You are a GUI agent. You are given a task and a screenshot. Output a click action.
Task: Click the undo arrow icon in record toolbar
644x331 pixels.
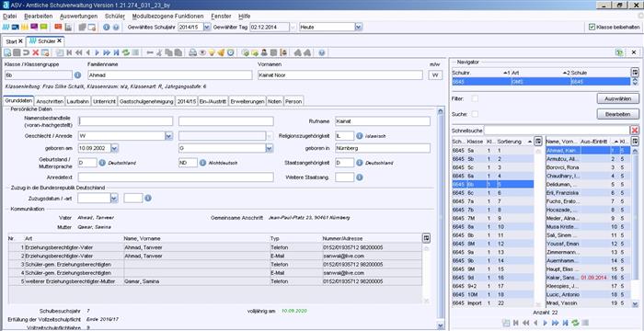[26, 52]
